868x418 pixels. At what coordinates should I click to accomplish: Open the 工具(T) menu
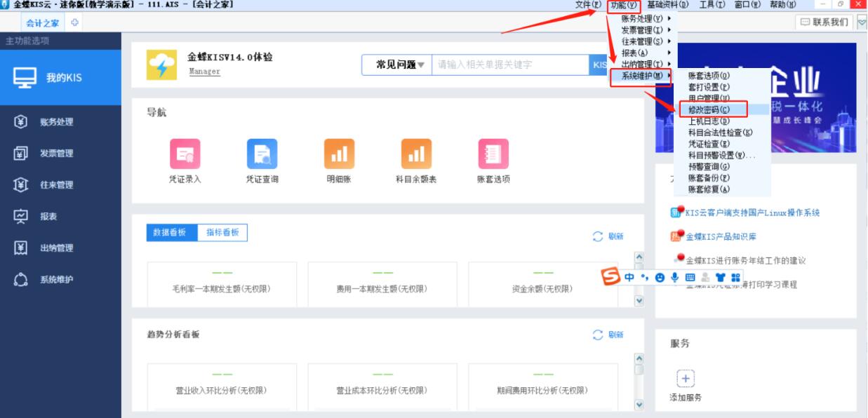click(x=712, y=5)
